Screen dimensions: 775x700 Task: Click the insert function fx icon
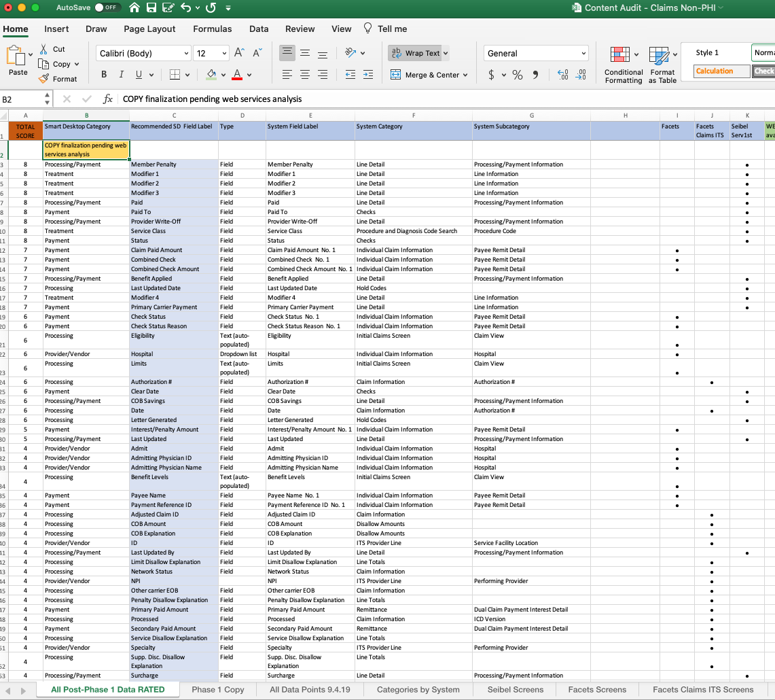pyautogui.click(x=108, y=99)
